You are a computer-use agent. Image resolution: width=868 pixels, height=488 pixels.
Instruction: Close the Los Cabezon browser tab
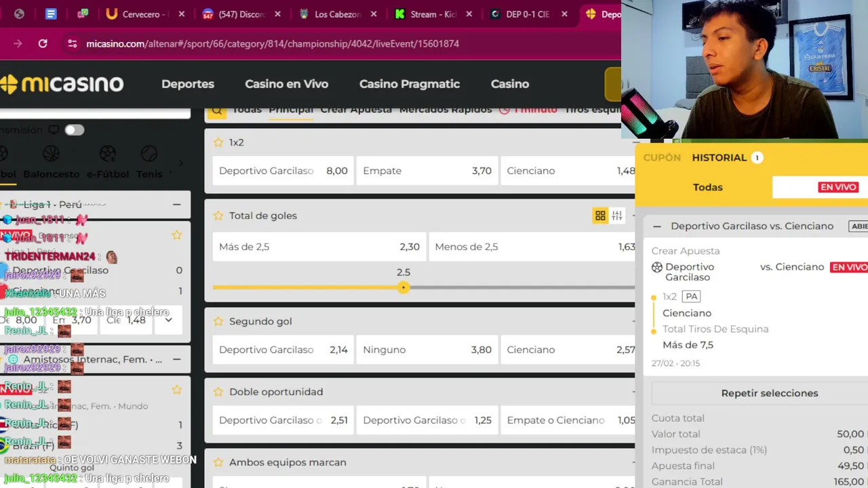pos(374,14)
